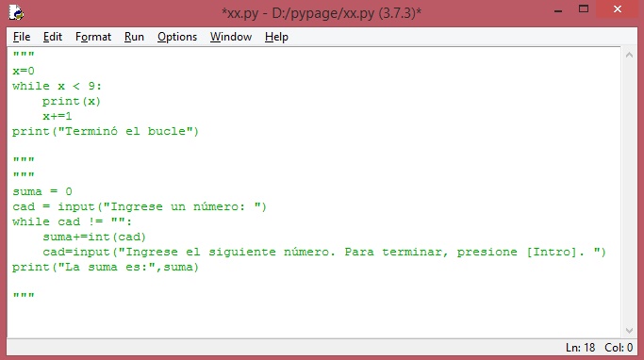The width and height of the screenshot is (644, 360).
Task: Minimize the xx.py editor window
Action: pos(558,10)
